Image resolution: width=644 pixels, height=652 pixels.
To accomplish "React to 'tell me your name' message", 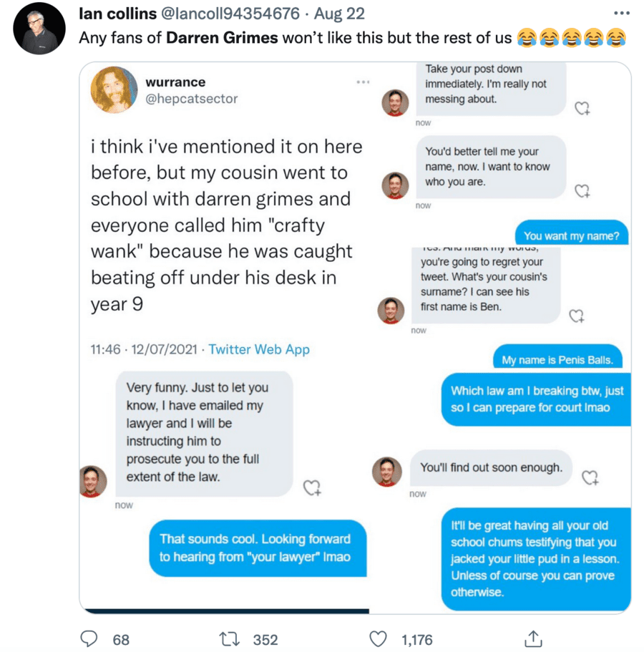I will pyautogui.click(x=582, y=191).
